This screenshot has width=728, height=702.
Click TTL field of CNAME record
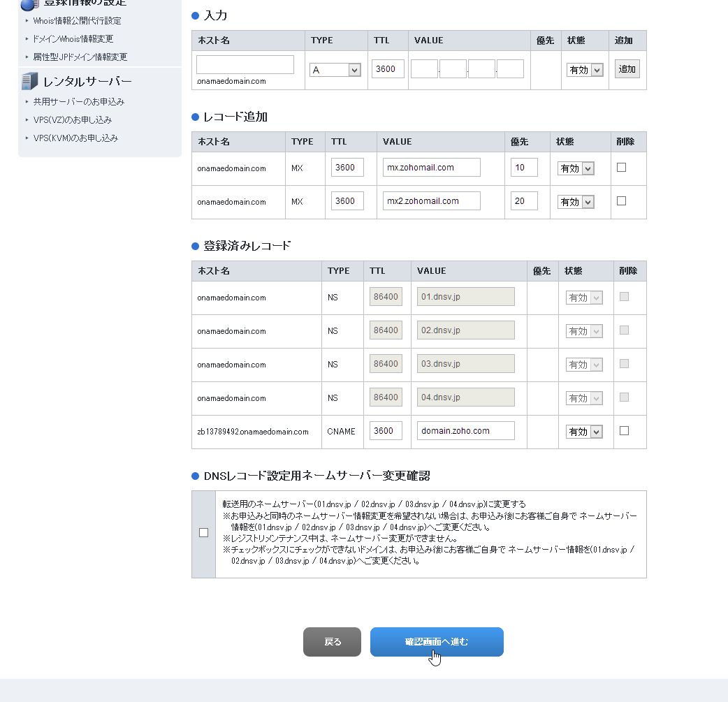point(386,431)
